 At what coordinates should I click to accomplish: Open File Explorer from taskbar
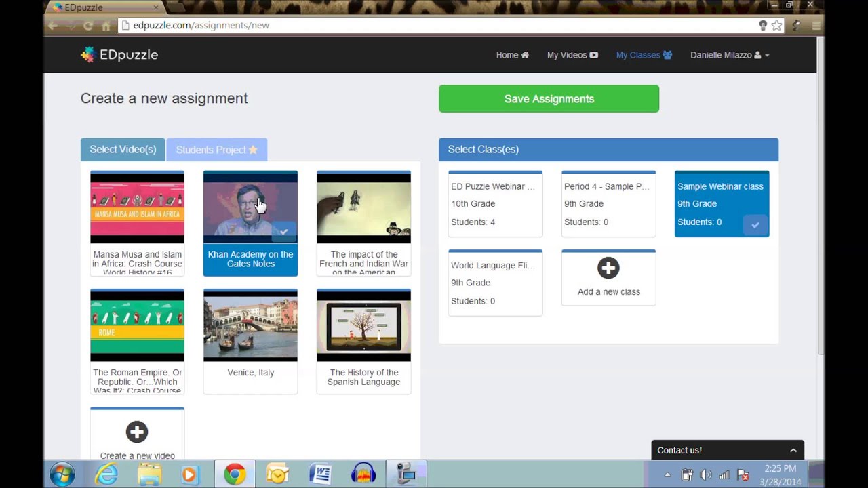(149, 474)
